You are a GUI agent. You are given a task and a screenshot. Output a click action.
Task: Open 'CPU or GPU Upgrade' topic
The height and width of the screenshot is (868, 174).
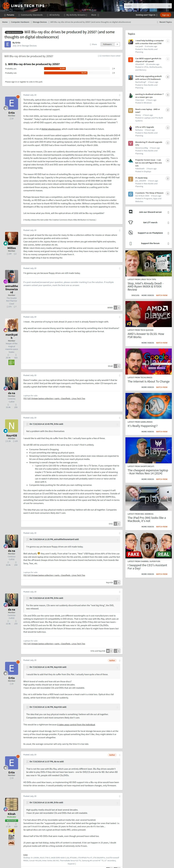[145, 127]
